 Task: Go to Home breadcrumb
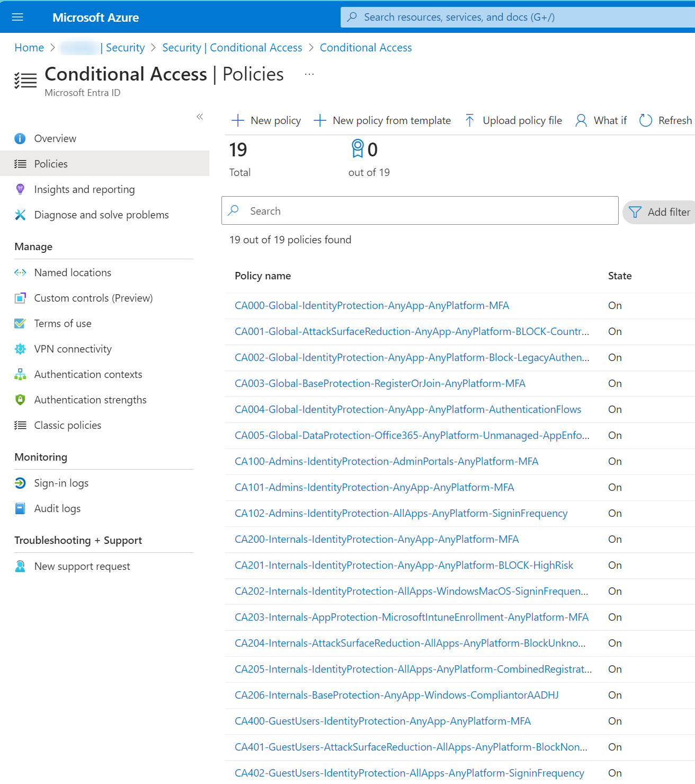[x=29, y=48]
